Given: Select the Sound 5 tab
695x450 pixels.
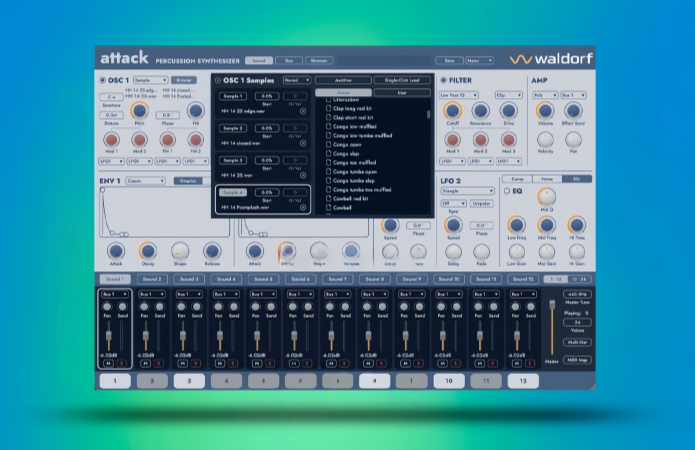Looking at the screenshot, I should click(x=263, y=279).
